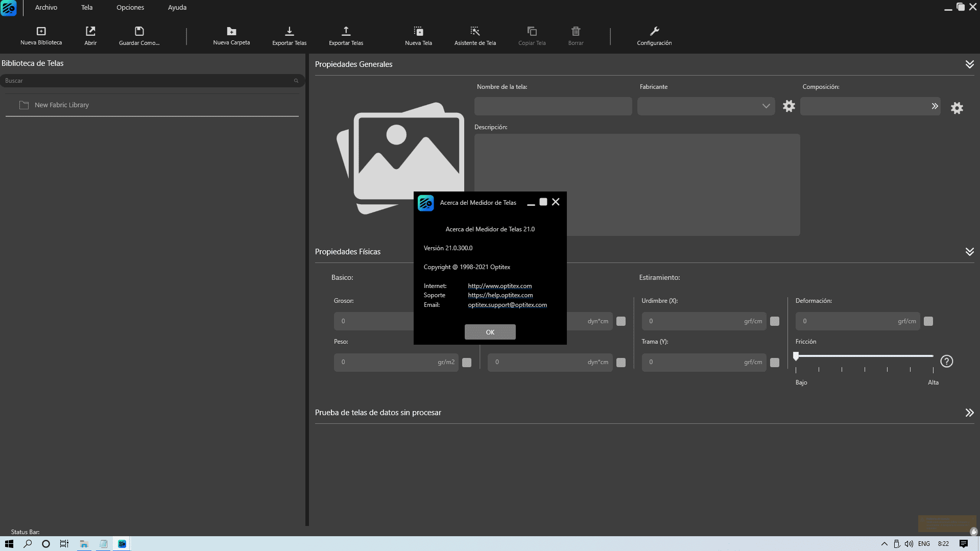Expand Prueba de telas de datos sin procesar

pos(969,413)
